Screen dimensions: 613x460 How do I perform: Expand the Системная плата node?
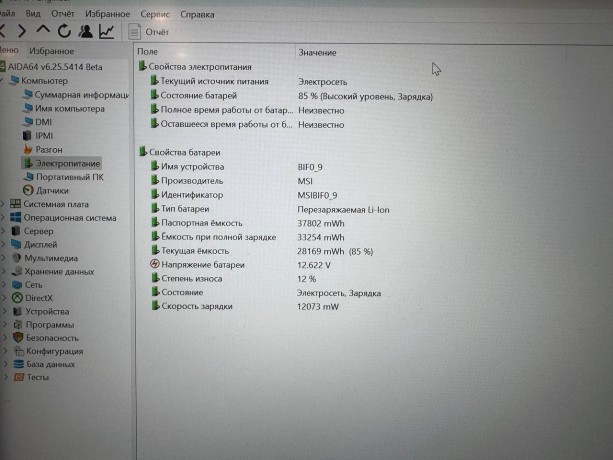coord(3,204)
